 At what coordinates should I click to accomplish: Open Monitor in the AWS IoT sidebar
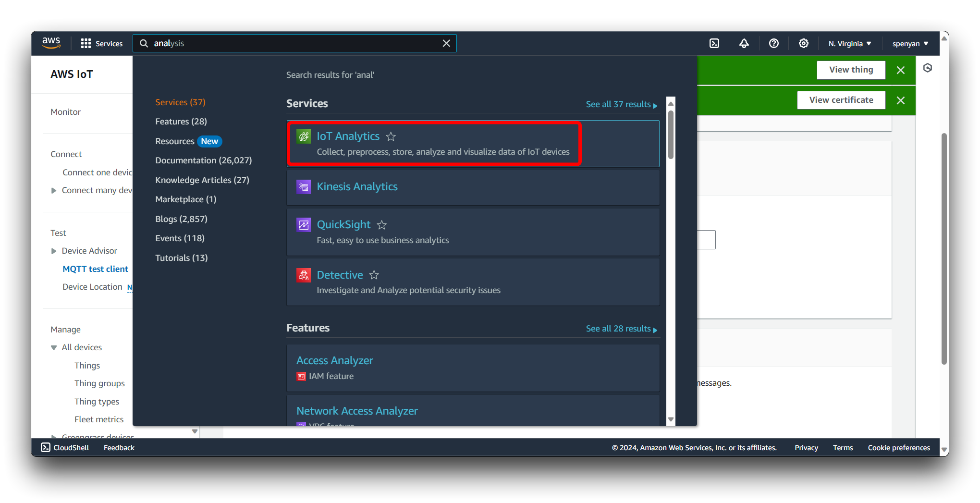65,112
